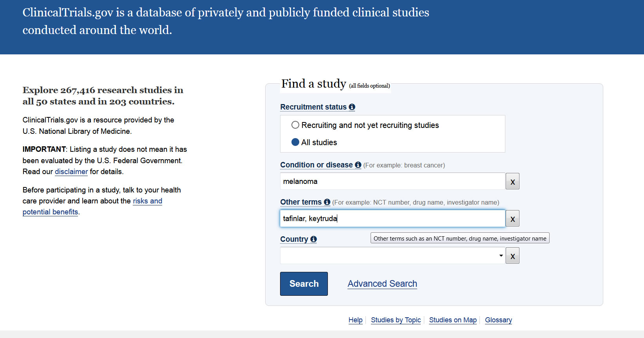Open the Help link
Viewport: 644px width, 338px height.
(x=355, y=320)
